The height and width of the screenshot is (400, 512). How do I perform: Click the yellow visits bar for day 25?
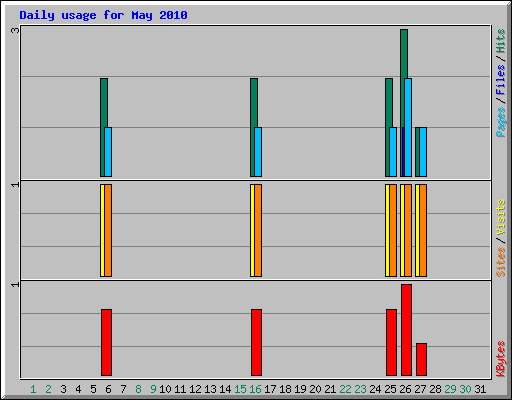coord(387,230)
